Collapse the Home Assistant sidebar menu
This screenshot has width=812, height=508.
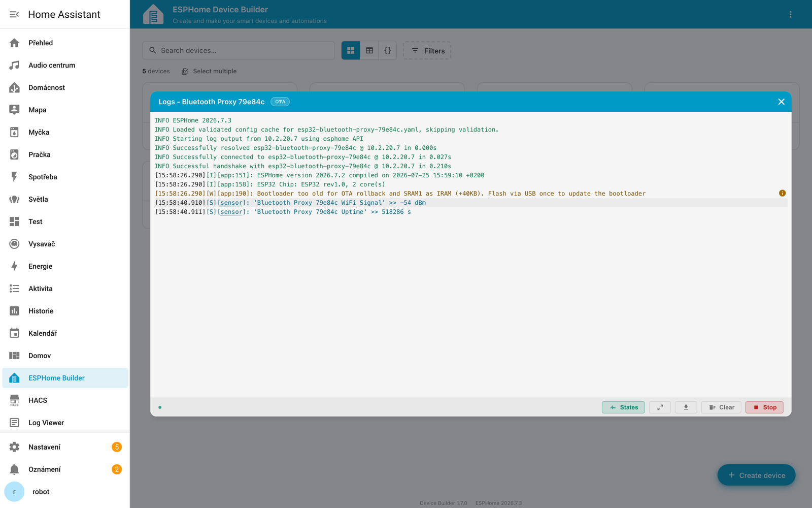pyautogui.click(x=14, y=14)
